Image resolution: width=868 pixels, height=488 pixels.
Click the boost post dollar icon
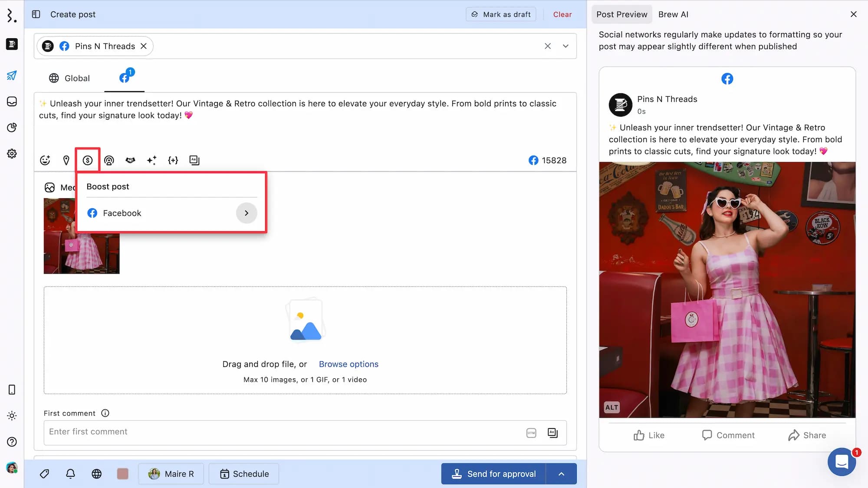[88, 160]
